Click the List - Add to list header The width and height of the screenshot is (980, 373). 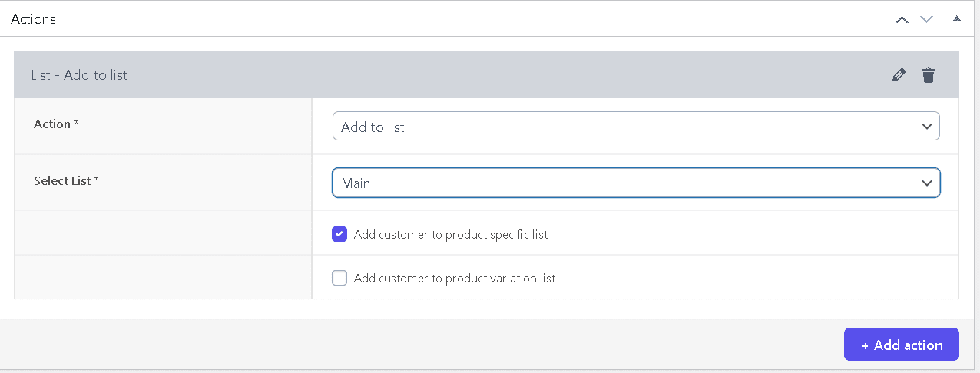coord(79,75)
